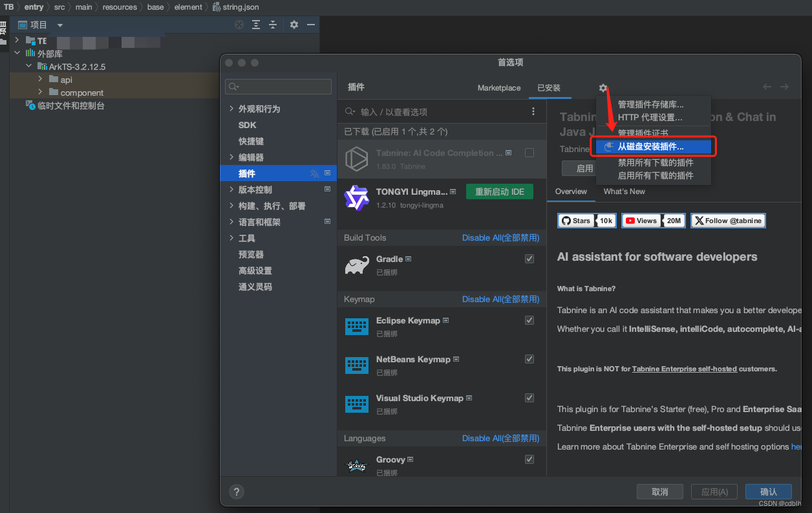Click the locate file target icon in project panel
Image resolution: width=812 pixels, height=513 pixels.
click(x=239, y=25)
